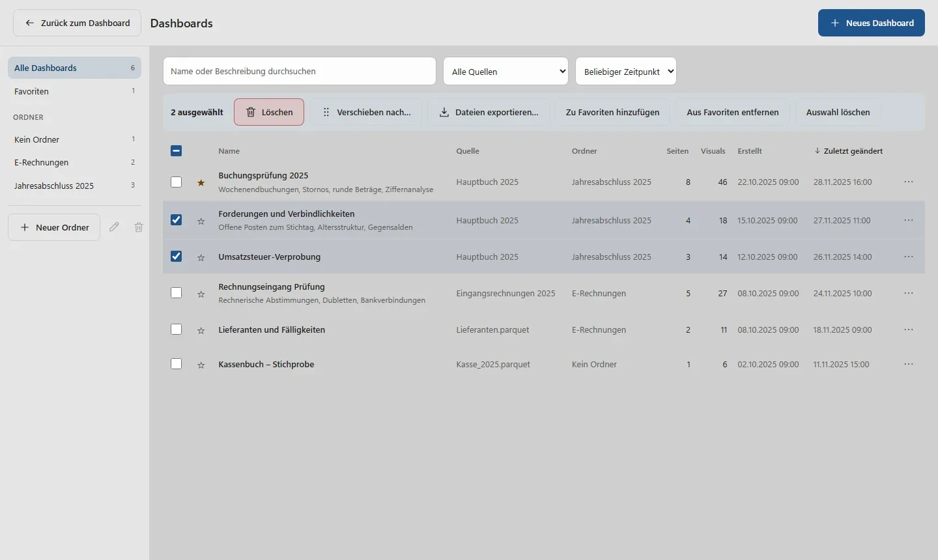938x560 pixels.
Task: Toggle the select-all header checkbox
Action: tap(176, 151)
